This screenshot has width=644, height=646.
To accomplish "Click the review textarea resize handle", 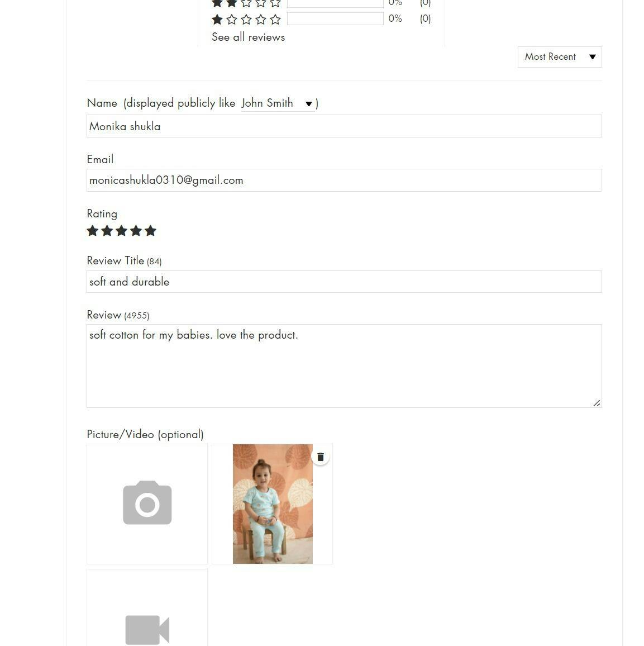I will tap(597, 403).
